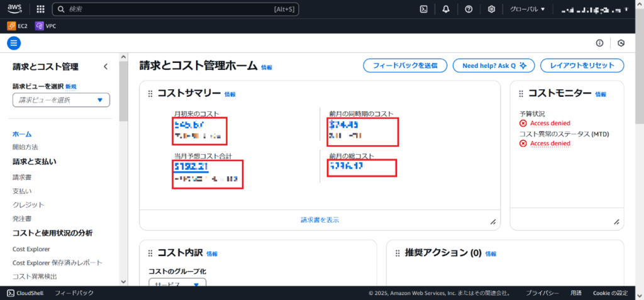Click the 請求書を表示 link
Screen dimensions: 644x300
pyautogui.click(x=319, y=219)
